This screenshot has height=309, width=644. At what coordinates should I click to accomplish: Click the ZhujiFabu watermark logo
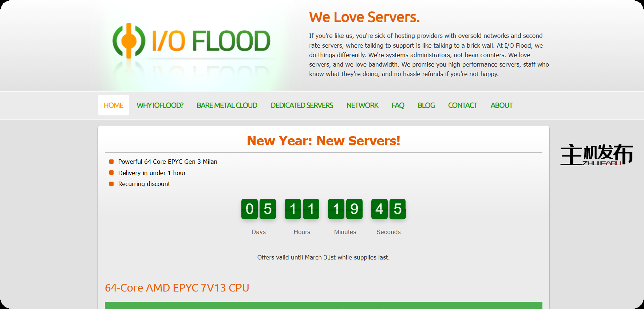tap(596, 155)
